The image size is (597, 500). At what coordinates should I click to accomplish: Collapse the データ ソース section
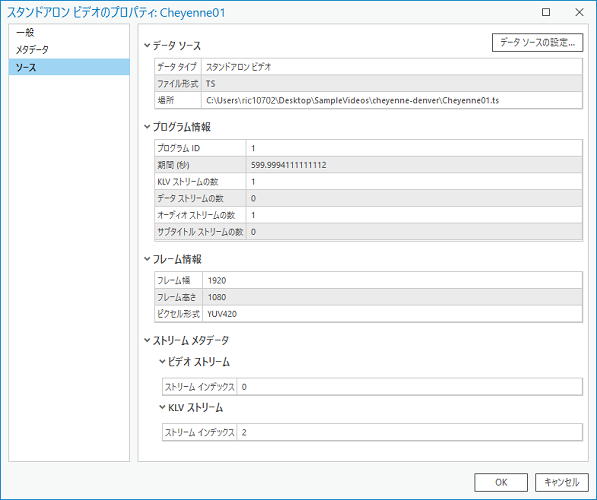[147, 46]
